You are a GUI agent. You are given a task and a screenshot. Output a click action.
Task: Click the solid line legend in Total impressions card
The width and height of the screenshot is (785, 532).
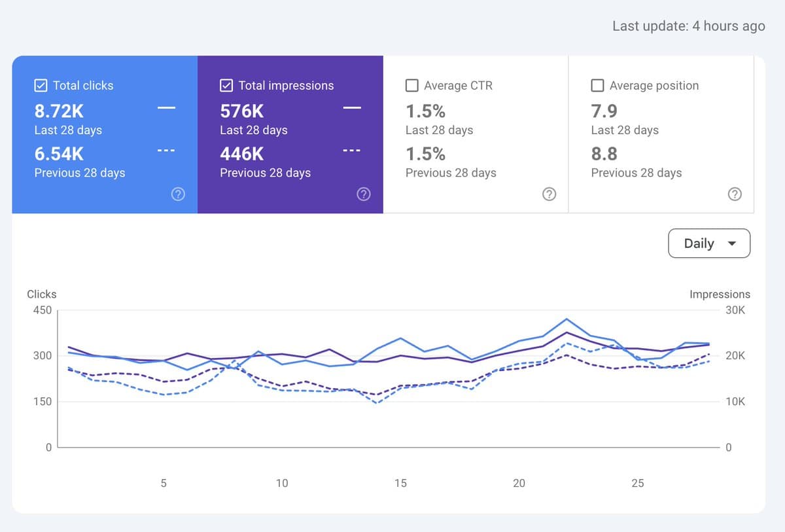[352, 109]
